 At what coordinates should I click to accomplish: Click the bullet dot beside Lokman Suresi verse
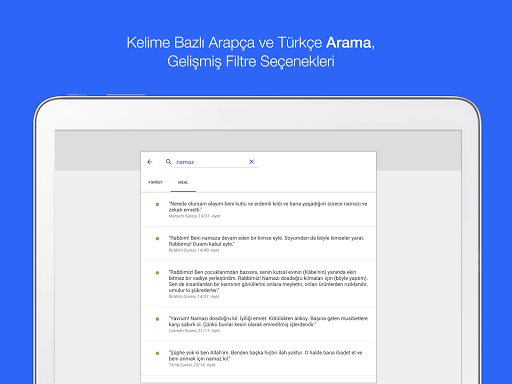[x=157, y=319]
